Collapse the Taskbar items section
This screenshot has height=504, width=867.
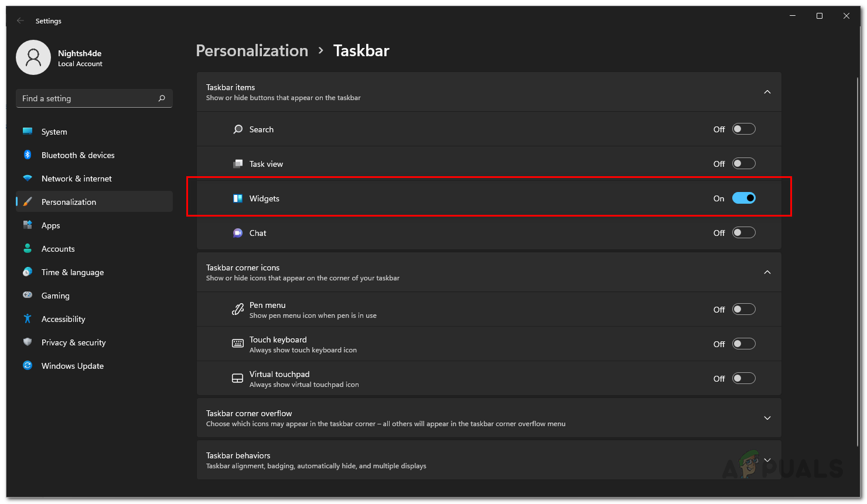coord(767,92)
